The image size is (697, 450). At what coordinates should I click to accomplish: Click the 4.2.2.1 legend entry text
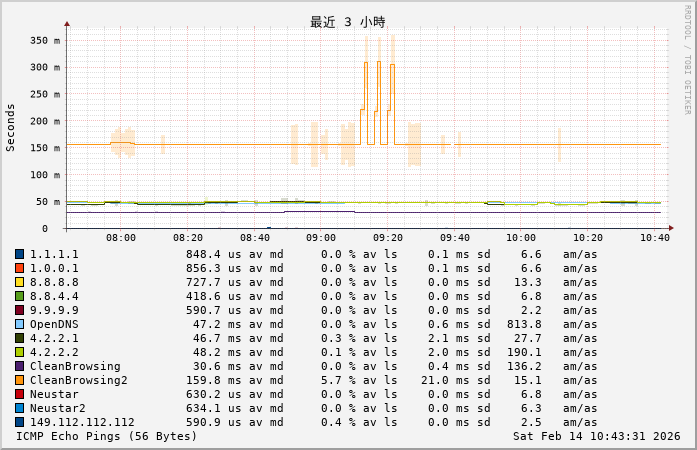pyautogui.click(x=54, y=338)
